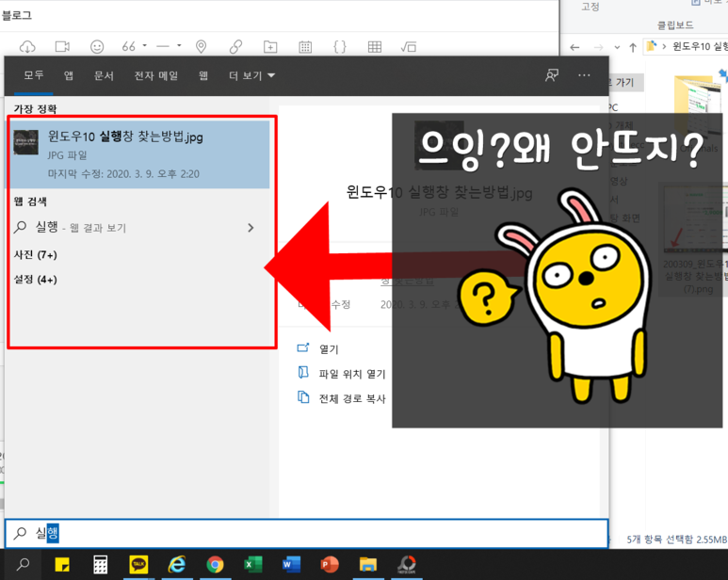Launch Internet Explorer from the taskbar
This screenshot has height=580, width=728.
tap(177, 565)
